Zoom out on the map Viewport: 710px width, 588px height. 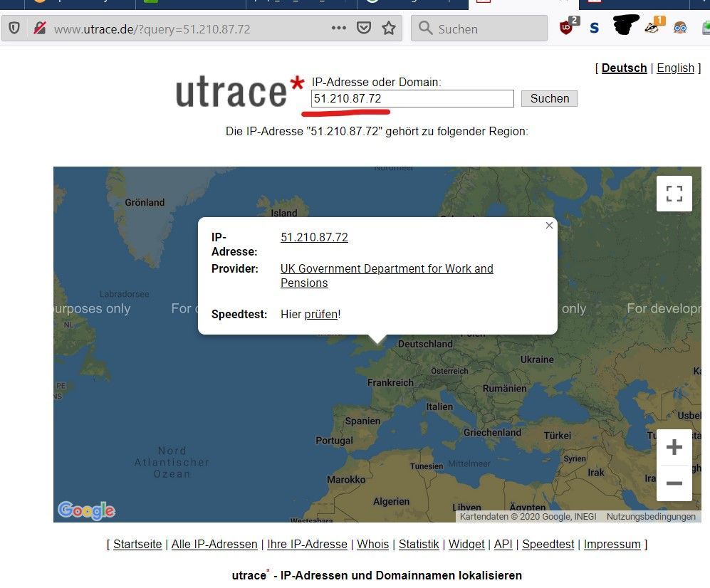point(674,483)
